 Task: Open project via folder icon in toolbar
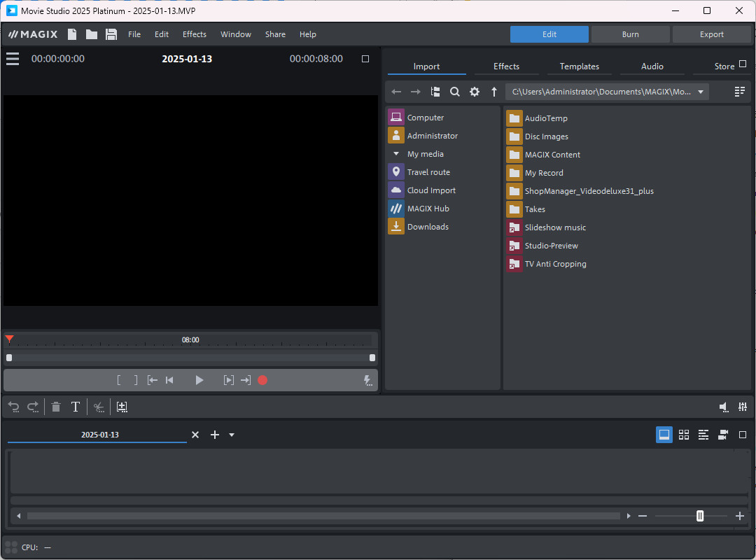click(x=92, y=34)
